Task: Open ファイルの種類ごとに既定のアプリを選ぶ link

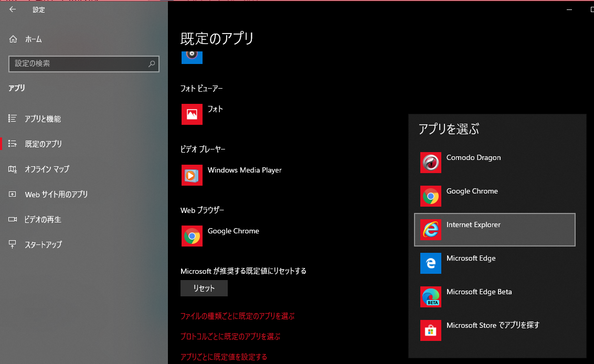Action: tap(238, 316)
